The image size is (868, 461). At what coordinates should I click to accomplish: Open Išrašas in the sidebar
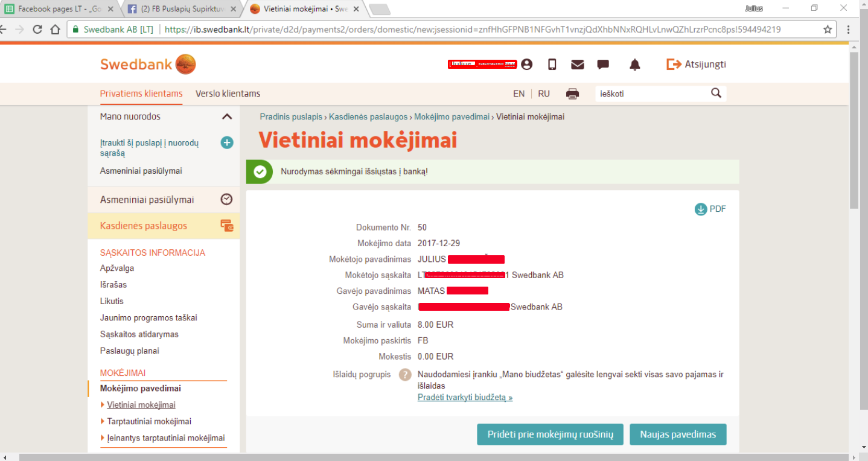[x=113, y=284]
